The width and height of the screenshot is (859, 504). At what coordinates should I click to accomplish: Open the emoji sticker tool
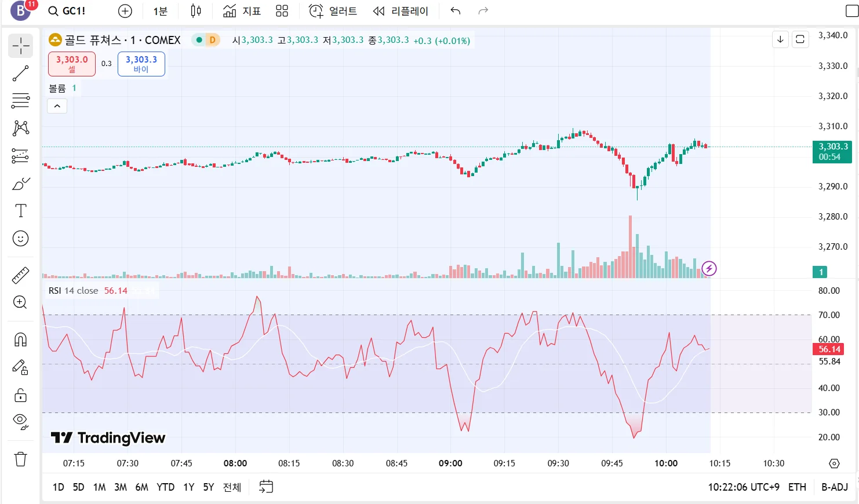pyautogui.click(x=21, y=239)
